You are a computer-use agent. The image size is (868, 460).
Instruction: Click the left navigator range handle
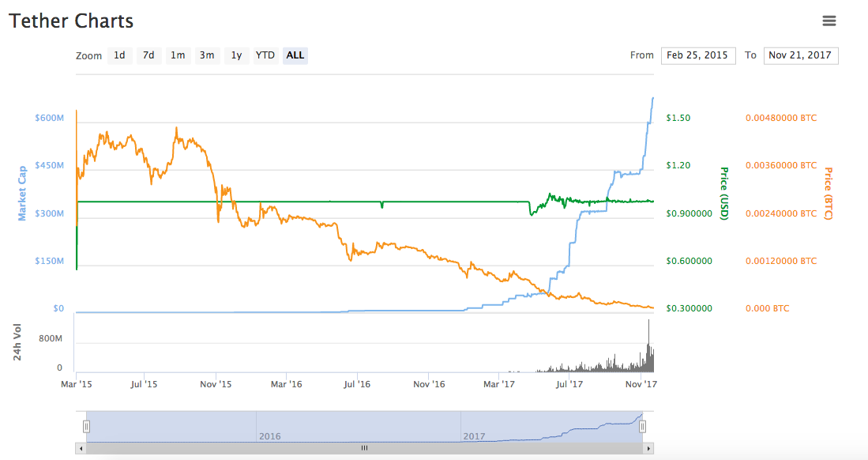coord(86,426)
